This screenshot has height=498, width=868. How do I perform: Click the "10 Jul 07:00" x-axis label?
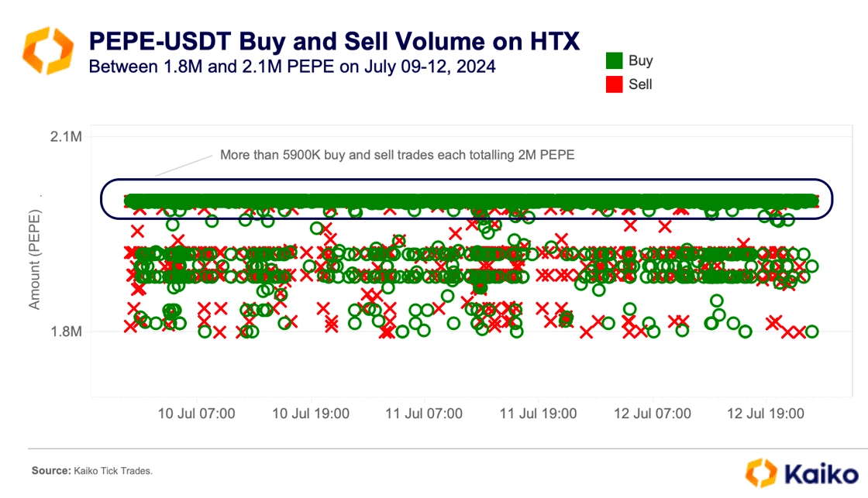pyautogui.click(x=197, y=414)
